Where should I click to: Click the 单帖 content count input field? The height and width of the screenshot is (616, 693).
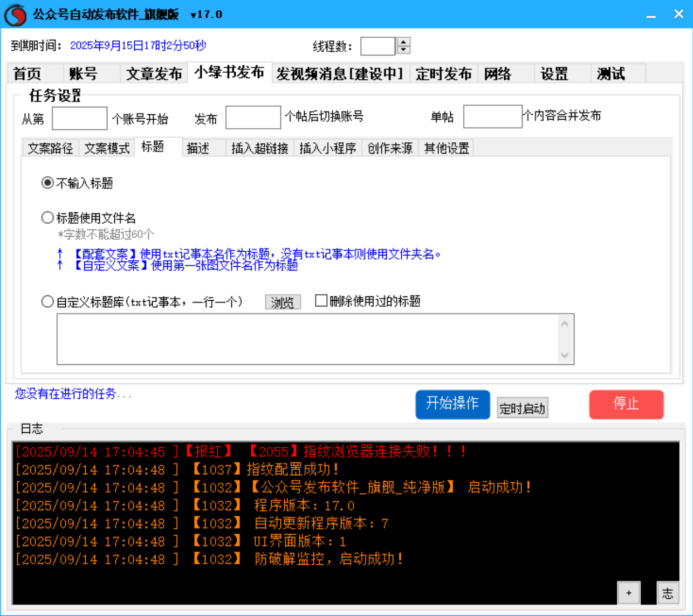click(x=492, y=116)
